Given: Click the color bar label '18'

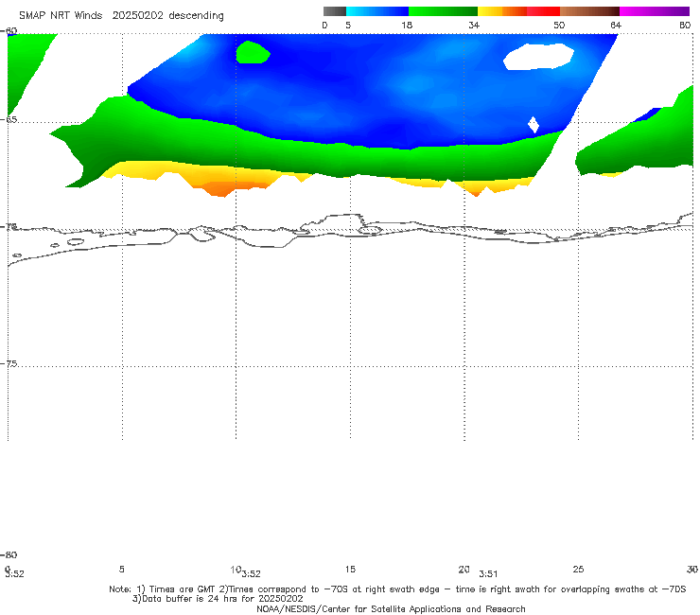Looking at the screenshot, I should tap(407, 26).
